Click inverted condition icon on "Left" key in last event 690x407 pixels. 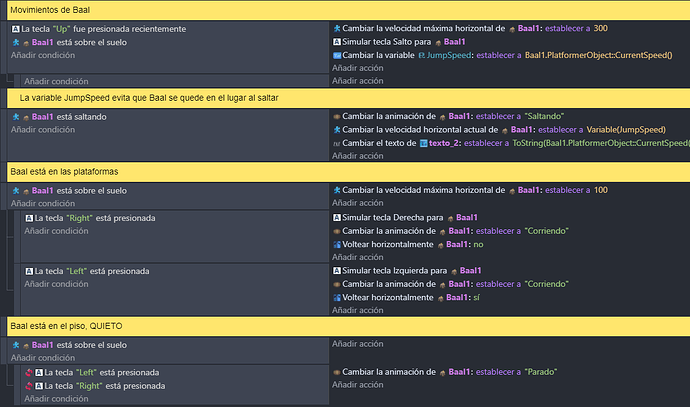pyautogui.click(x=28, y=372)
